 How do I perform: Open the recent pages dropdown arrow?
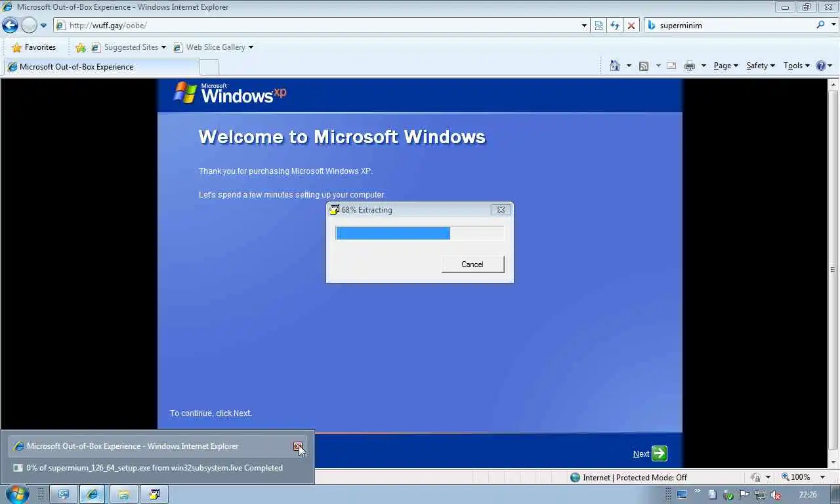point(43,26)
